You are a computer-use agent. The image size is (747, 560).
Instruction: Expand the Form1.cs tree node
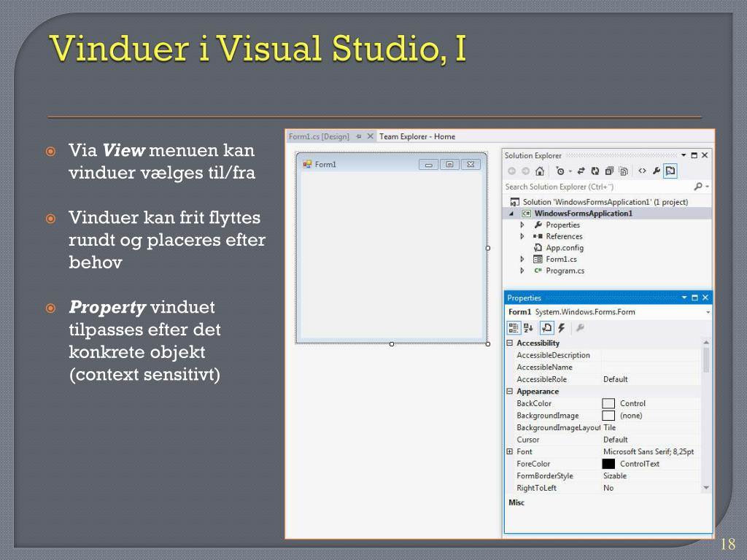(x=522, y=259)
